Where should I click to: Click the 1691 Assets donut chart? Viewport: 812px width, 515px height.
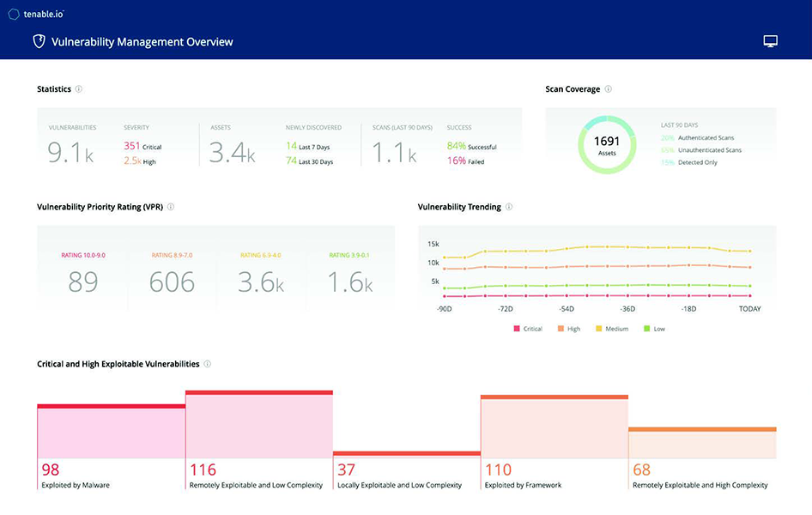(607, 145)
